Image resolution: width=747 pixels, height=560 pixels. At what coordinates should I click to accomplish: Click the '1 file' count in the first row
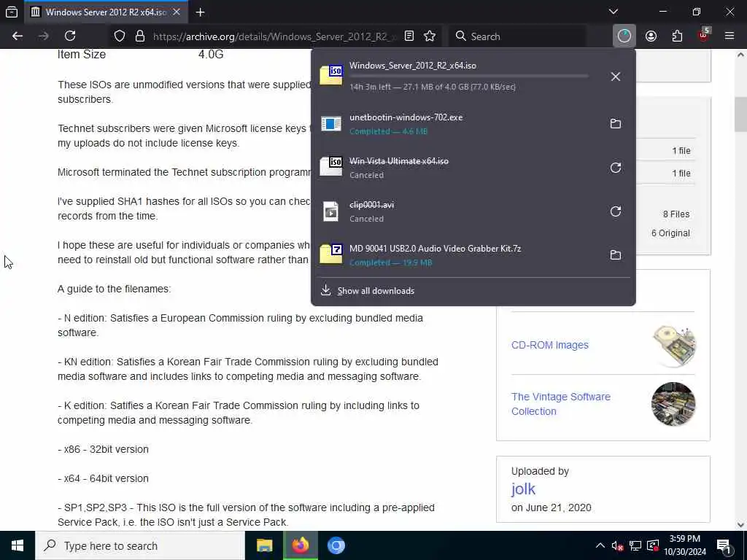(681, 150)
